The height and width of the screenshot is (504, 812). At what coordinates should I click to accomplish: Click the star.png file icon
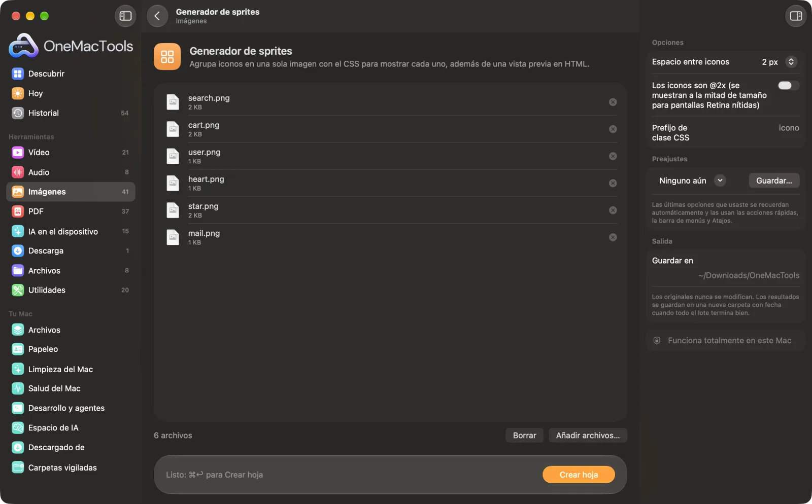pos(173,210)
